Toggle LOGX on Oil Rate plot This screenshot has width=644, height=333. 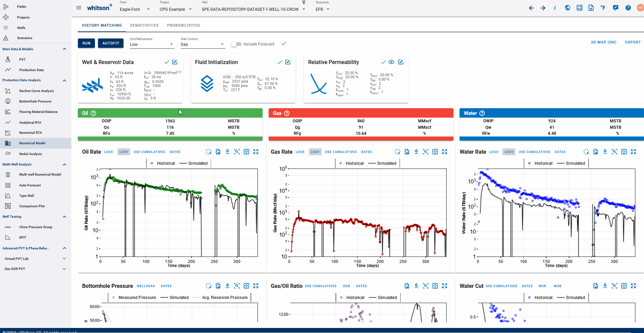108,152
